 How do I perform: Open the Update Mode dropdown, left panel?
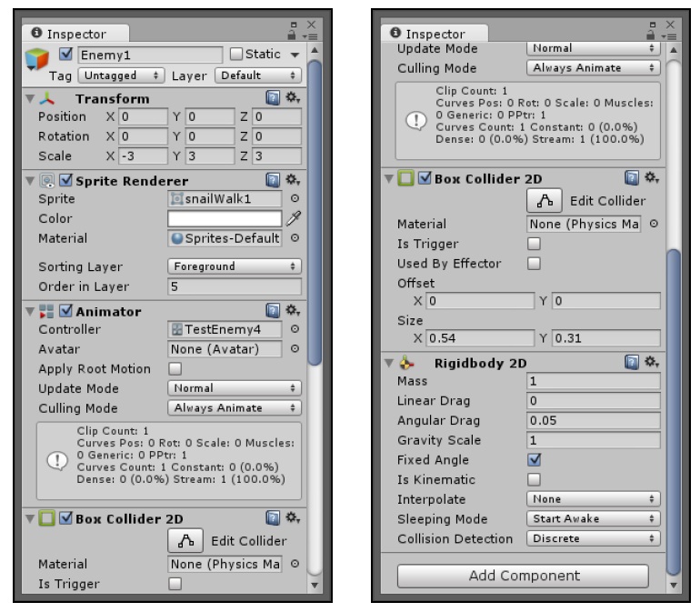click(x=235, y=387)
